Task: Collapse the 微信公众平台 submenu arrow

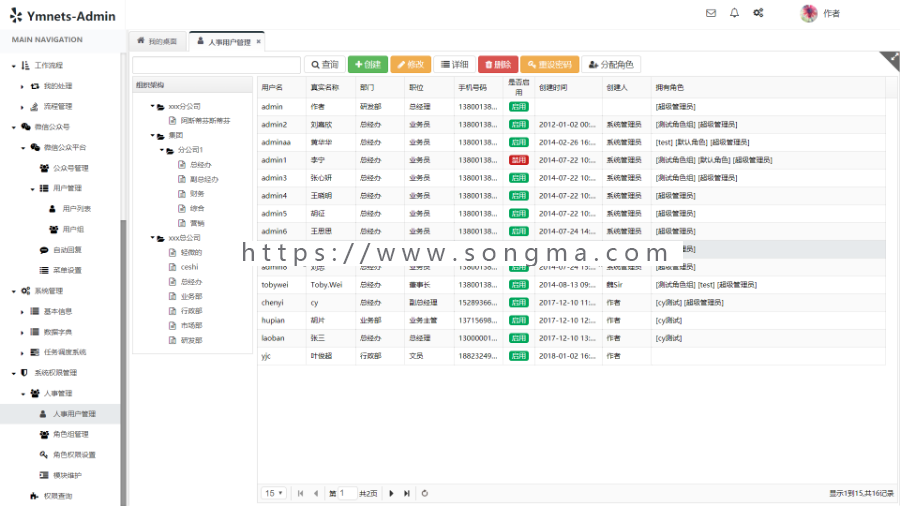Action: [x=23, y=148]
